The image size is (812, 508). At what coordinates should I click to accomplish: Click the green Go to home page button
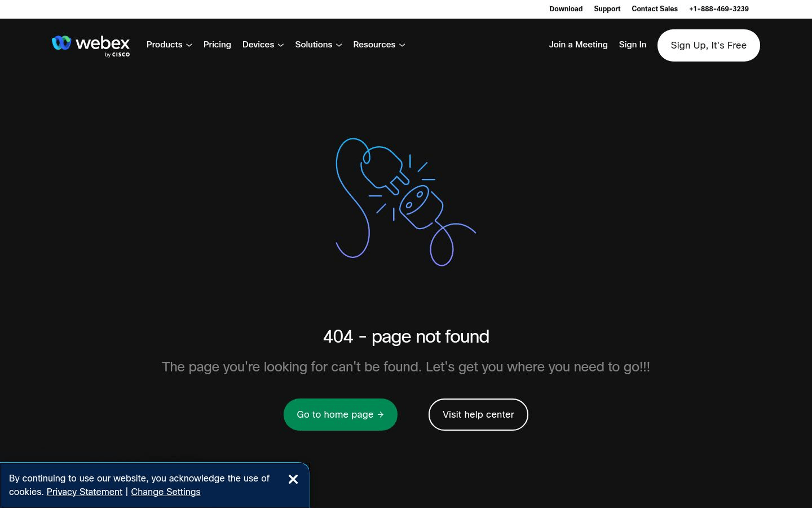(x=341, y=415)
